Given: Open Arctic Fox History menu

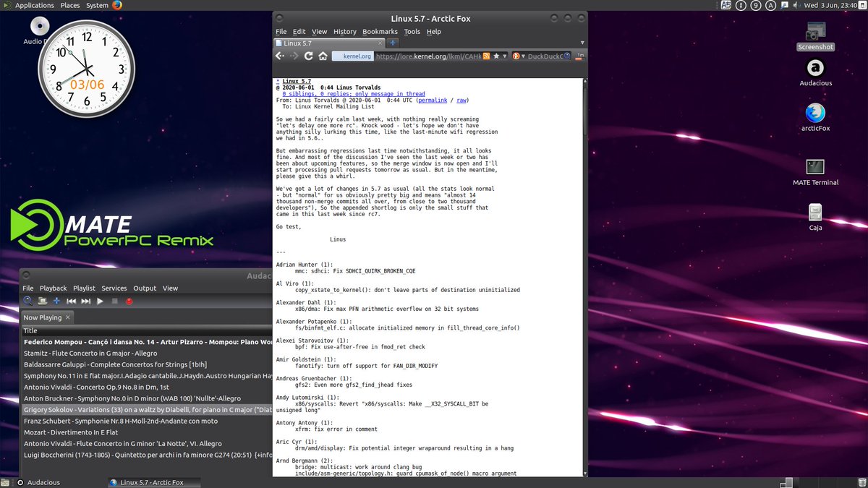Looking at the screenshot, I should coord(344,32).
